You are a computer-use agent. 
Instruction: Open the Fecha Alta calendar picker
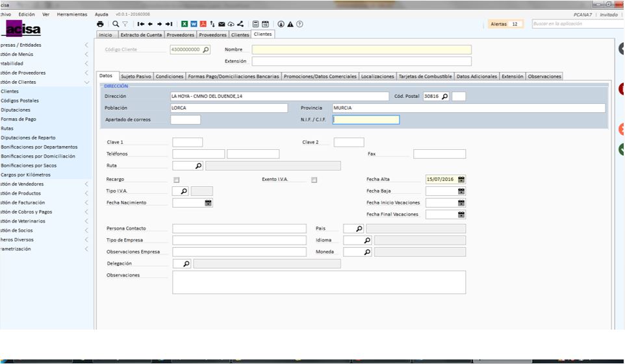pyautogui.click(x=461, y=180)
